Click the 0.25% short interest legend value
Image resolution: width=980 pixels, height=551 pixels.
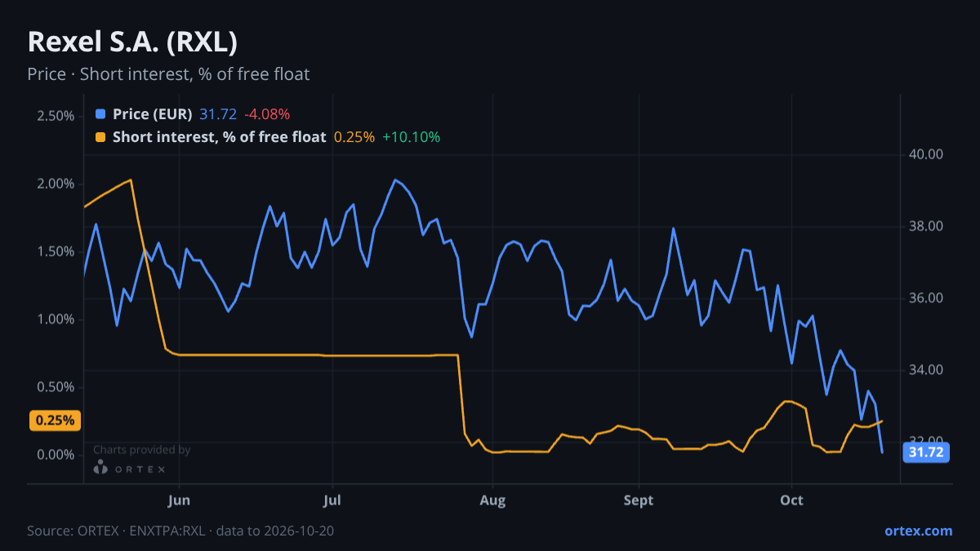click(x=354, y=137)
